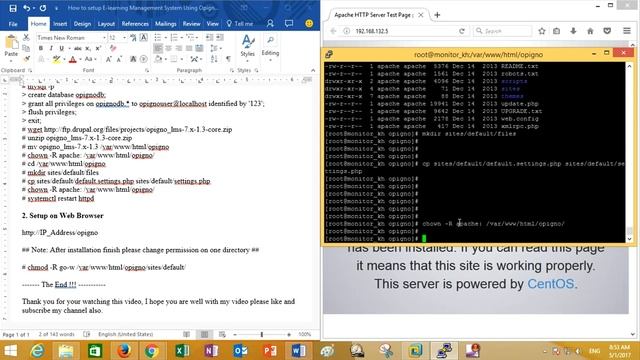Open a new Firefox tab

coord(437,15)
